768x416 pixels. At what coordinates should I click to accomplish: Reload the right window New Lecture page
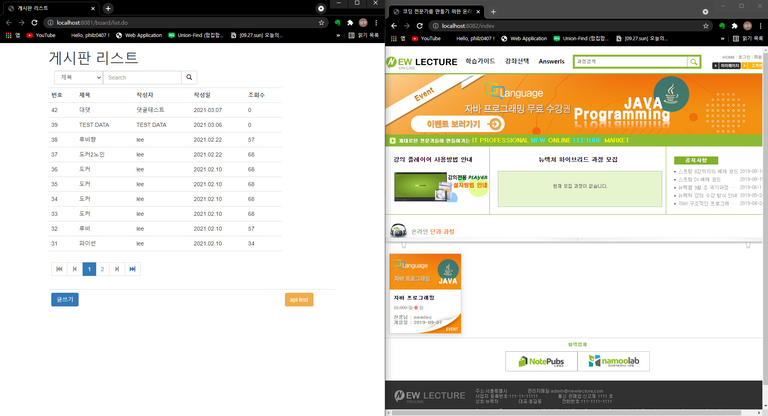419,26
